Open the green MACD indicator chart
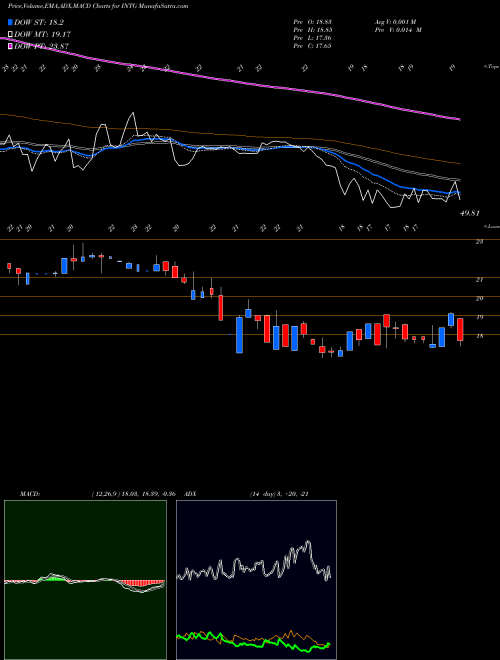 pos(85,580)
